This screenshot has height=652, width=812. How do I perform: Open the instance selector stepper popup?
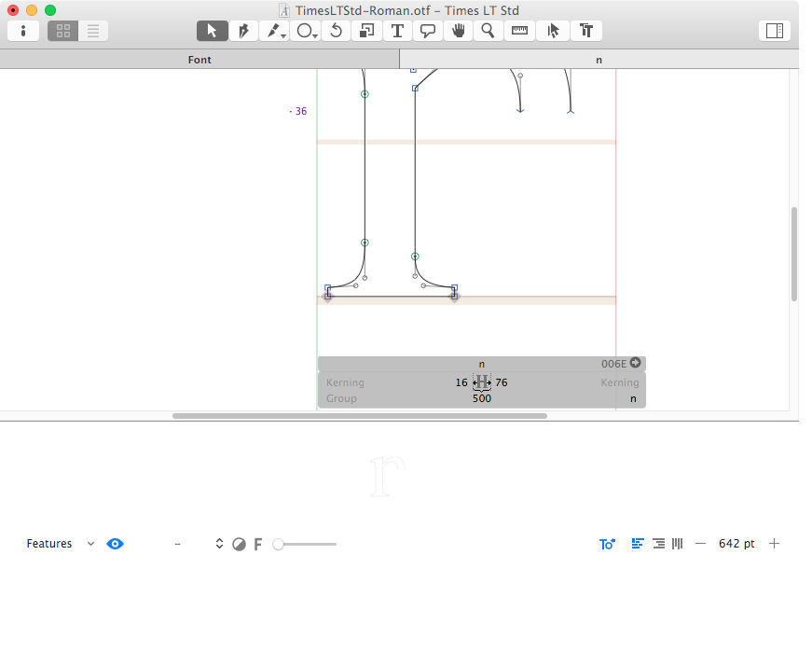tap(219, 544)
